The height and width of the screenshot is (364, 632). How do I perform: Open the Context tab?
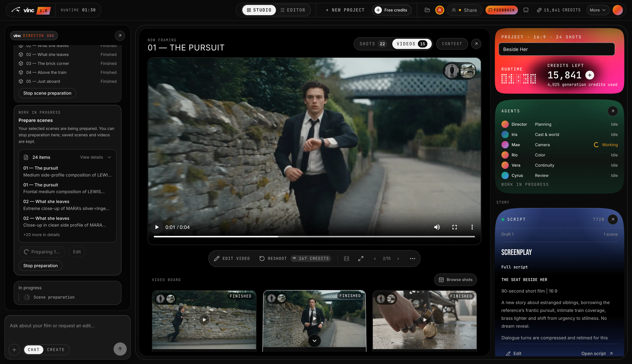click(452, 44)
